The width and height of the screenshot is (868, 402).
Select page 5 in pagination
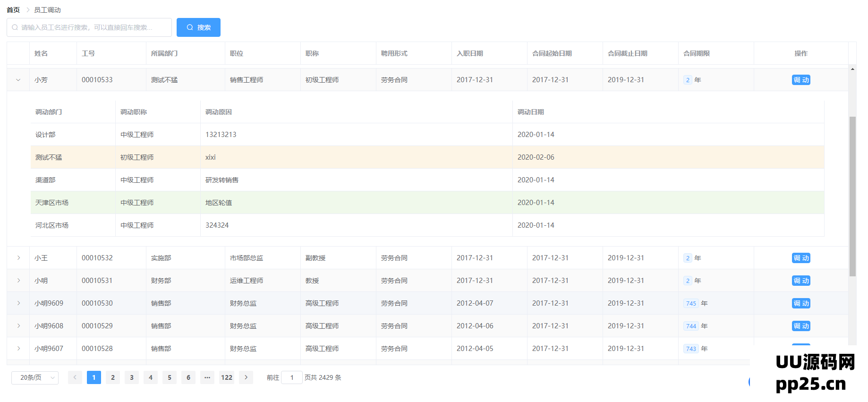170,377
